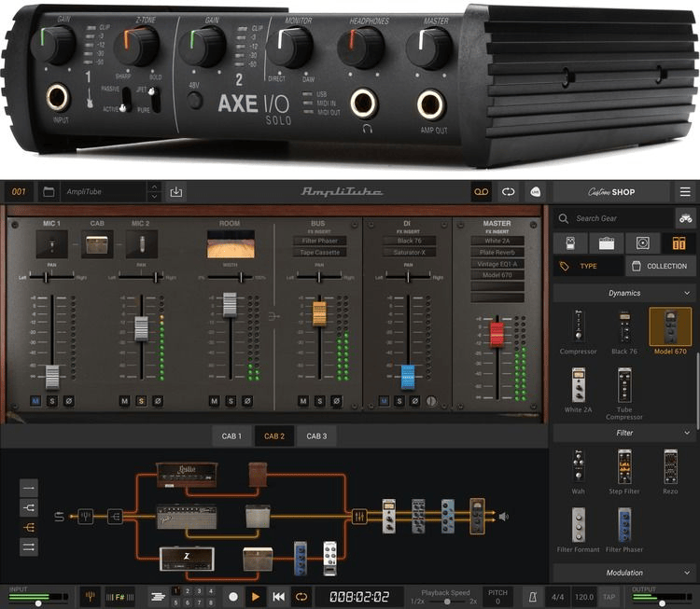Open the hamburger menu
This screenshot has height=609, width=700.
[x=685, y=192]
